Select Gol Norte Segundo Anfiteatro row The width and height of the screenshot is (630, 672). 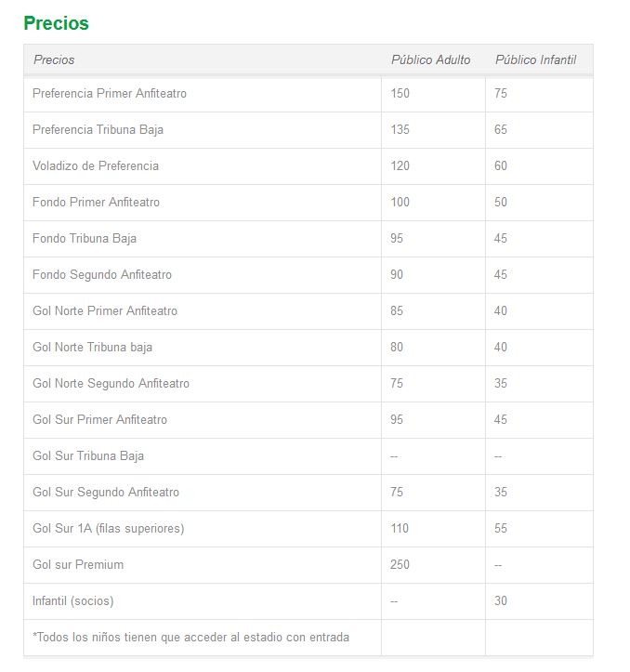[308, 384]
